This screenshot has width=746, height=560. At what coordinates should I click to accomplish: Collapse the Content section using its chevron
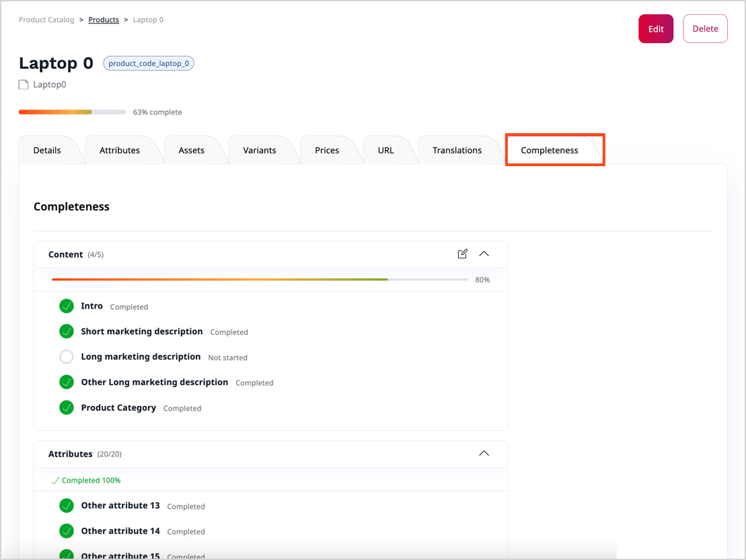484,254
